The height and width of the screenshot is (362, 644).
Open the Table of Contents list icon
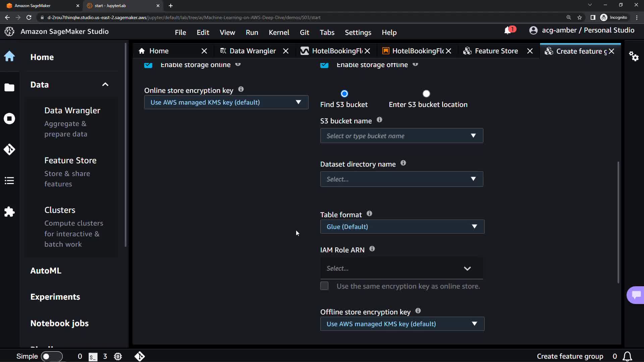point(9,181)
